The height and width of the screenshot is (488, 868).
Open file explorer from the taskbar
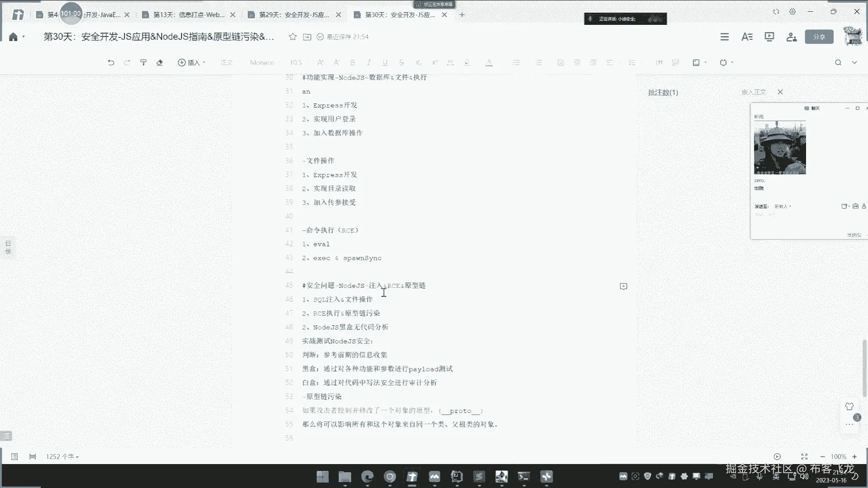point(344,476)
